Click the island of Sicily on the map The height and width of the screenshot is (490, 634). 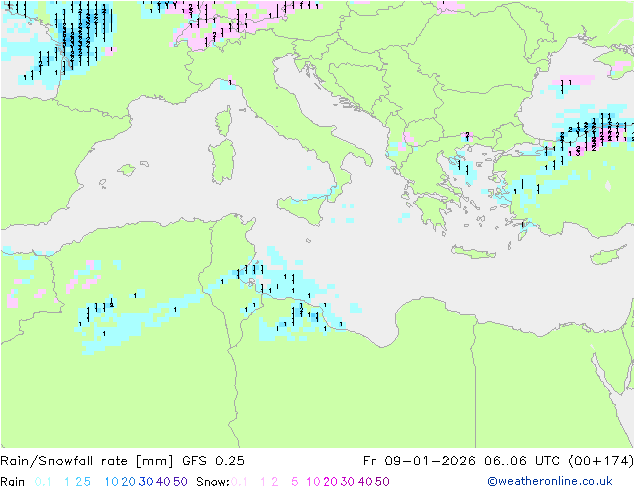[x=303, y=208]
